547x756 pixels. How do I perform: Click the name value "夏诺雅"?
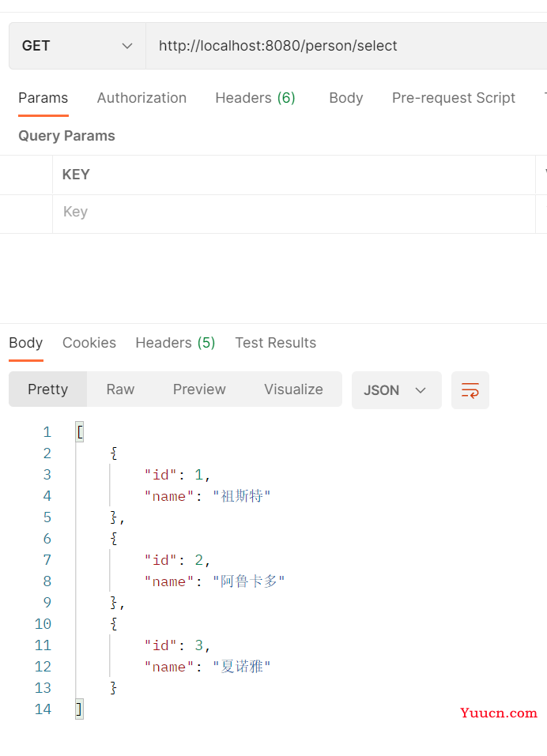[242, 667]
